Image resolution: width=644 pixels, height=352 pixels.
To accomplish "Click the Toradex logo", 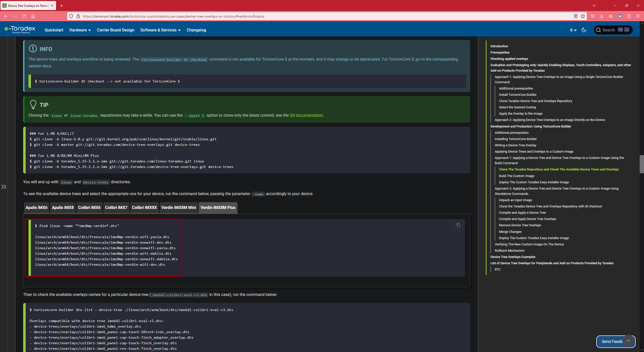I will click(x=20, y=30).
